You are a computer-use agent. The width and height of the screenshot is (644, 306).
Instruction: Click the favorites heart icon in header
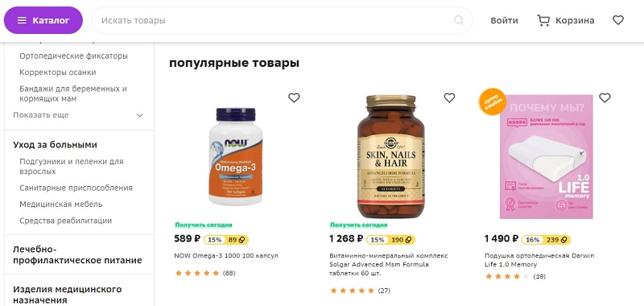tap(618, 20)
